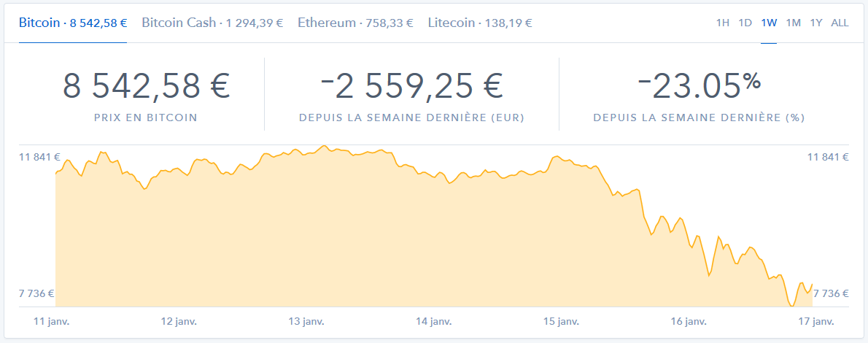Viewport: 868px width, 343px height.
Task: Click the right 7 736 € axis label
Action: click(831, 293)
